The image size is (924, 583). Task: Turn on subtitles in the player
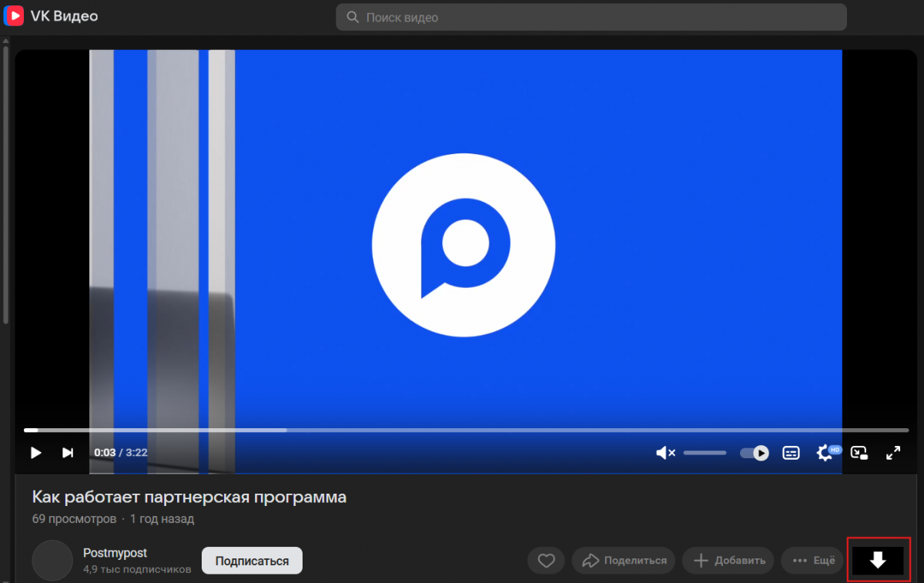[791, 453]
